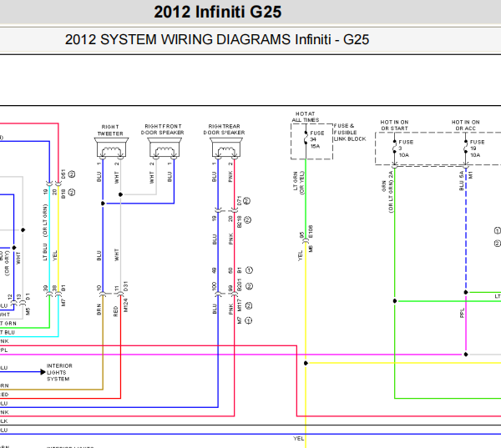Image resolution: width=501 pixels, height=448 pixels.
Task: Click the 'D31' connector label
Action: pyautogui.click(x=125, y=286)
